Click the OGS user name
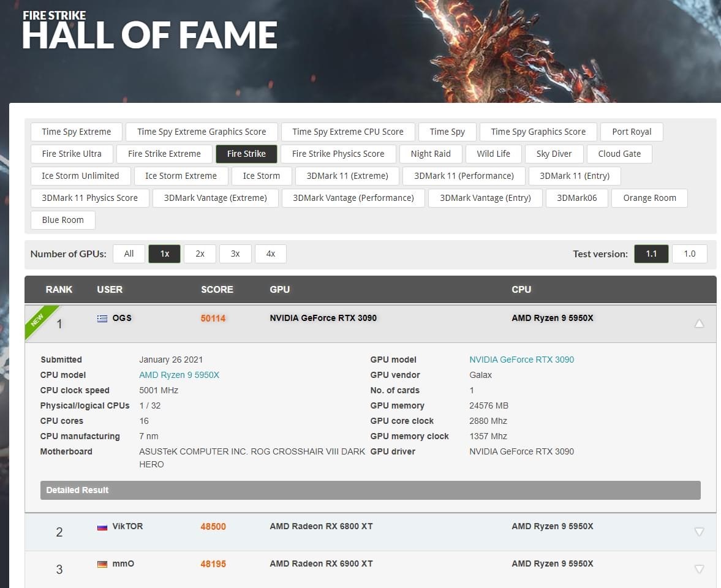 pos(122,318)
